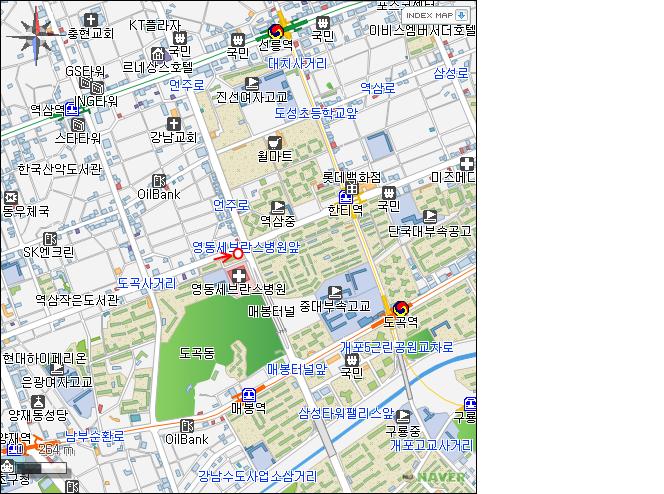This screenshot has height=494, width=664.
Task: Click the 강남교회 church icon
Action: click(x=173, y=124)
